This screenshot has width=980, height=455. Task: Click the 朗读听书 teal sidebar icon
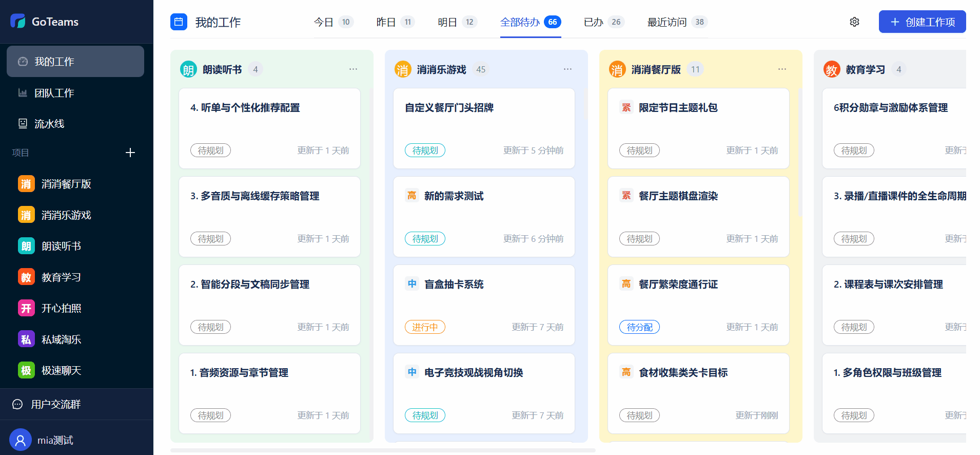pos(26,246)
